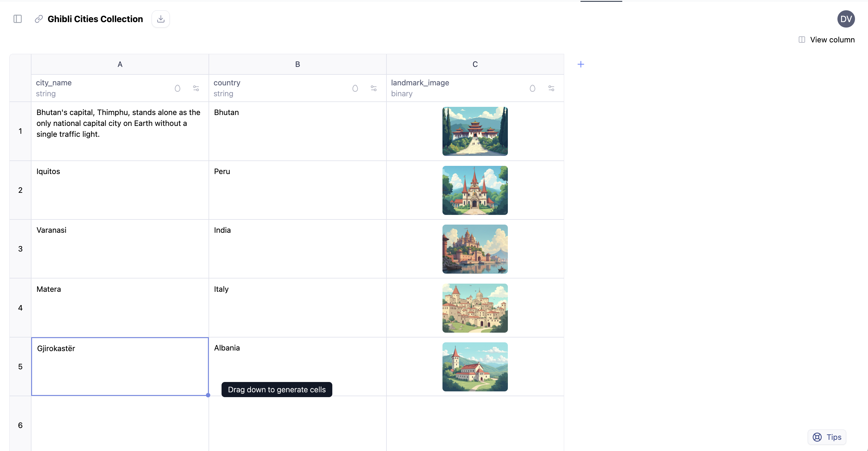This screenshot has width=868, height=451.
Task: Select the Matera city cell
Action: coord(120,308)
